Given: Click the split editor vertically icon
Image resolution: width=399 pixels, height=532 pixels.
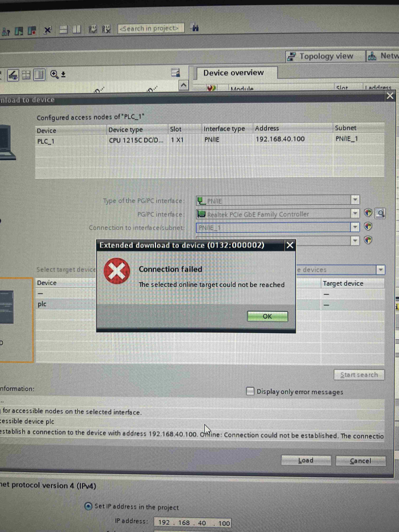Looking at the screenshot, I should 77,30.
